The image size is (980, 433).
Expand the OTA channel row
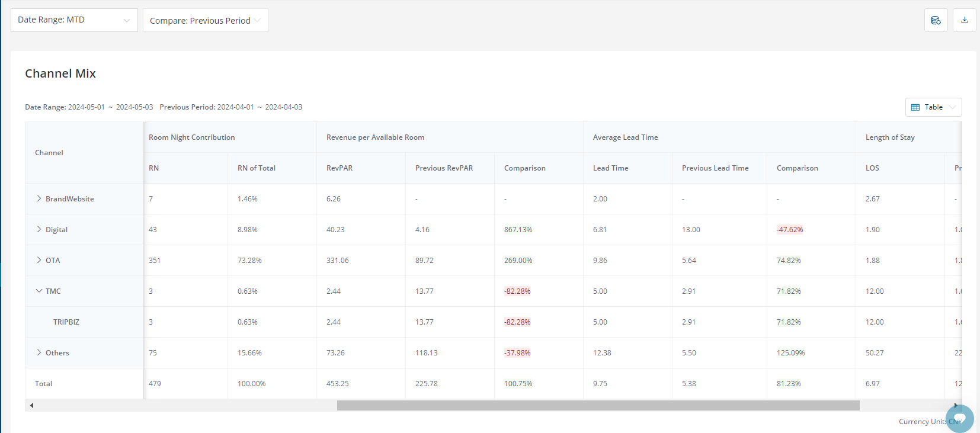coord(39,260)
